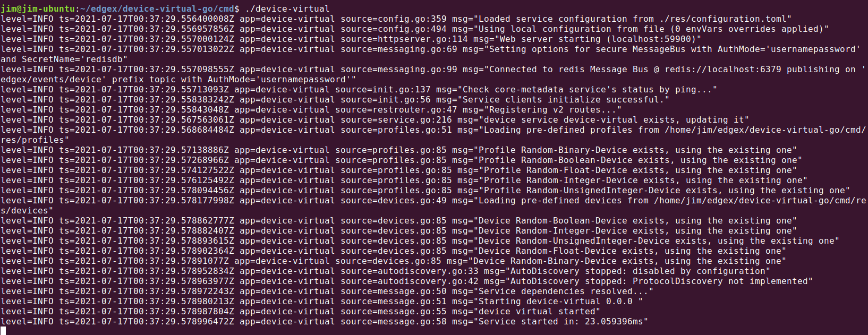
Task: Click the terminal cursor block at bottom
Action: [3, 331]
